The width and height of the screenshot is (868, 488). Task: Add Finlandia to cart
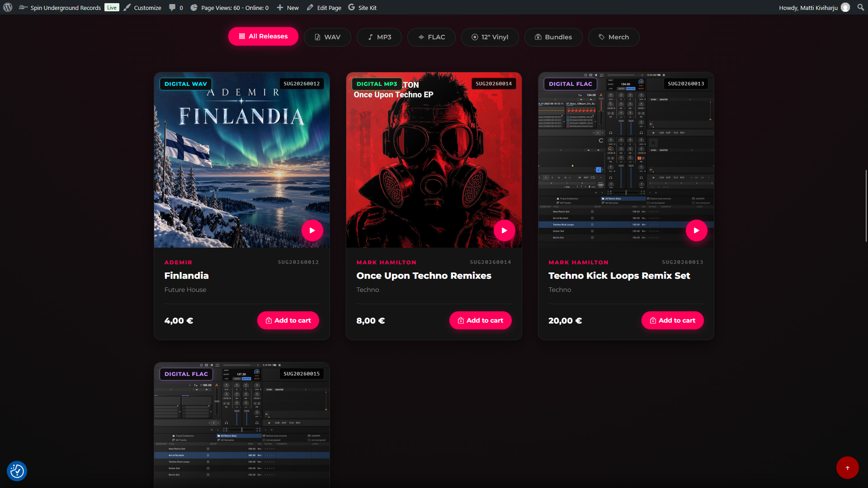288,320
